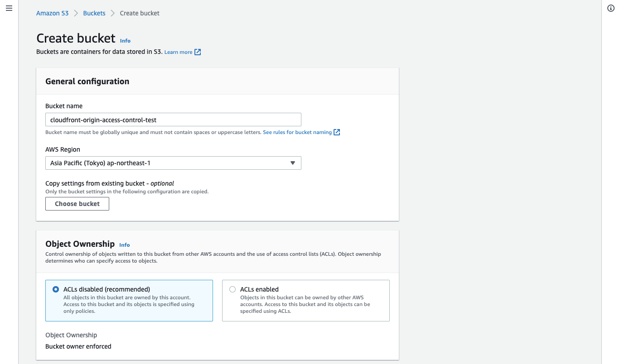The width and height of the screenshot is (620, 364).
Task: Click the dropdown arrow on the AWS Region selector
Action: [292, 163]
